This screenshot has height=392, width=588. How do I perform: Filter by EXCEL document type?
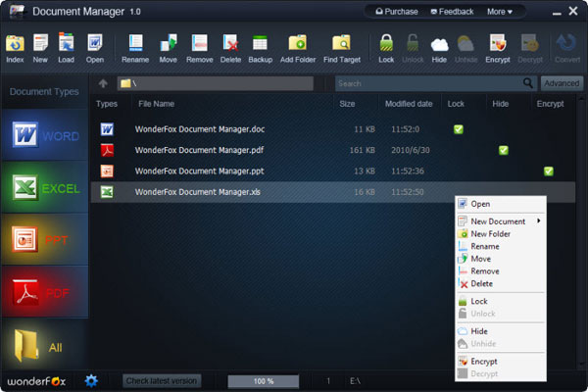pyautogui.click(x=45, y=187)
